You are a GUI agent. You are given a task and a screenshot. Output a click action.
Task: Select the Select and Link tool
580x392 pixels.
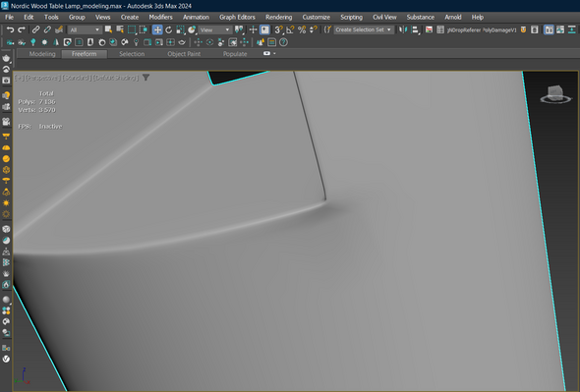coord(35,29)
